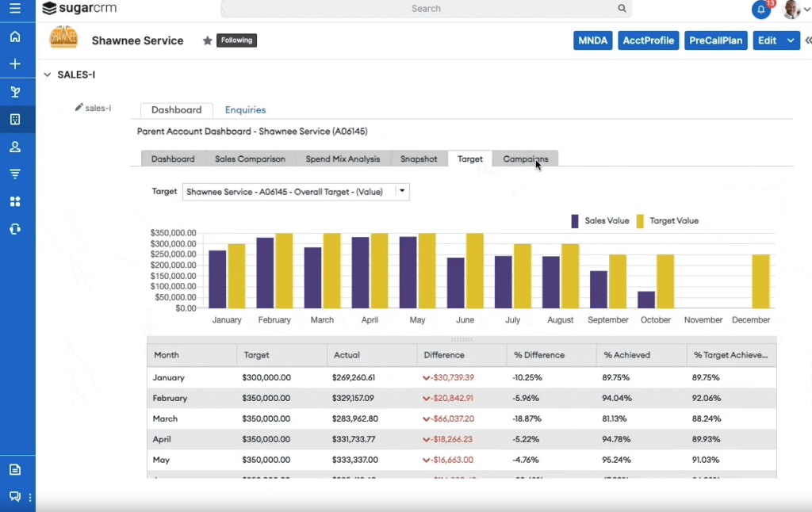812x512 pixels.
Task: Click the plus quick-create icon
Action: (x=15, y=64)
